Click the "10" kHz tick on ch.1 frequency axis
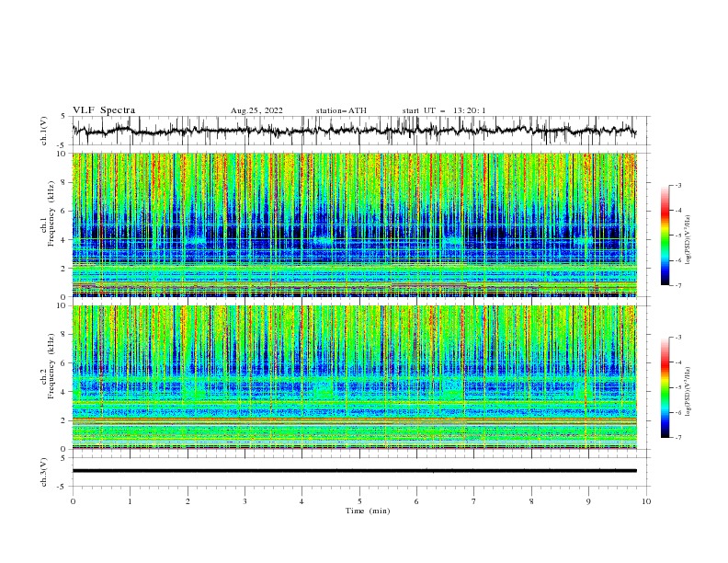728x563 pixels. pyautogui.click(x=63, y=154)
